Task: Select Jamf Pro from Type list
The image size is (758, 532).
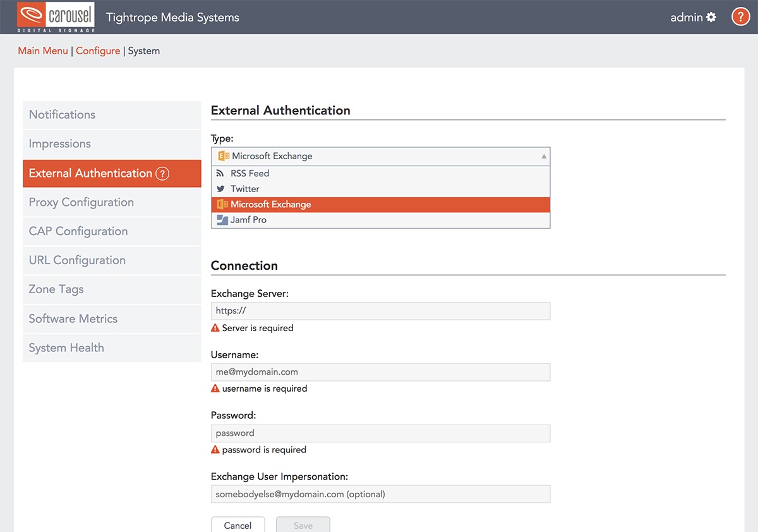Action: point(249,220)
